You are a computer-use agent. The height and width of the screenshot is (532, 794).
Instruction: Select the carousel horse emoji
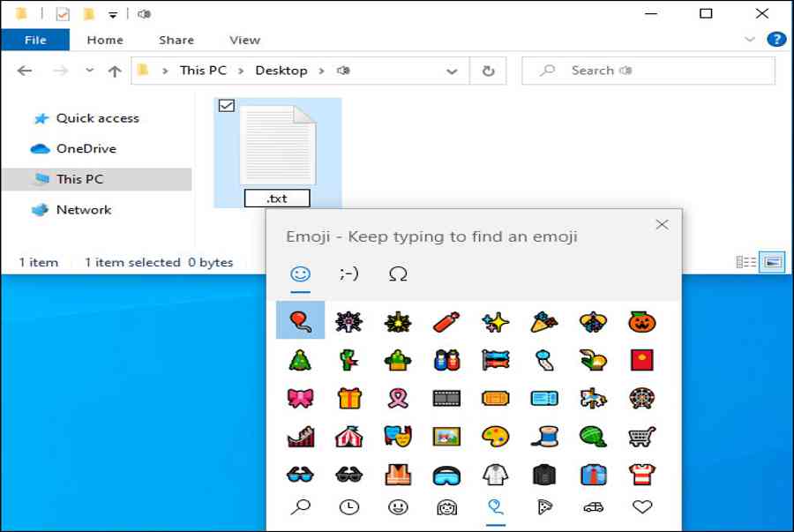593,399
